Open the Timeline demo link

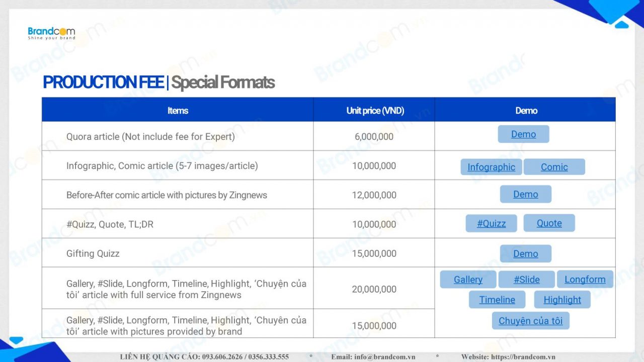[x=497, y=300]
